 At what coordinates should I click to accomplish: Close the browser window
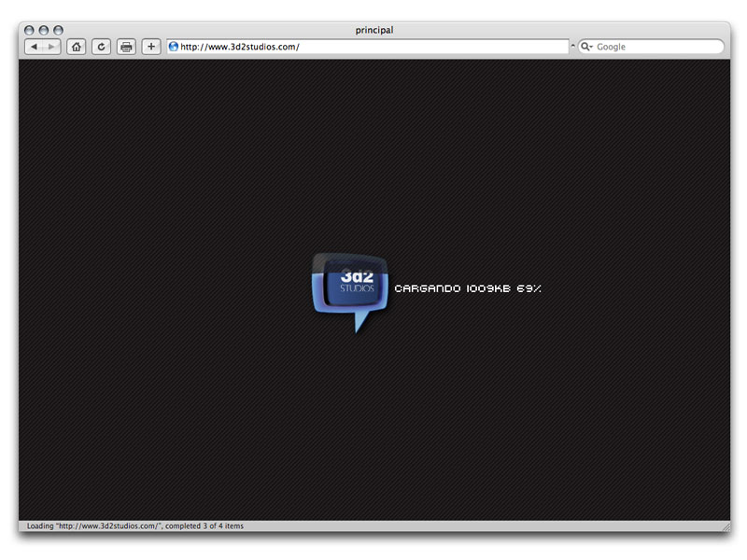[x=29, y=30]
